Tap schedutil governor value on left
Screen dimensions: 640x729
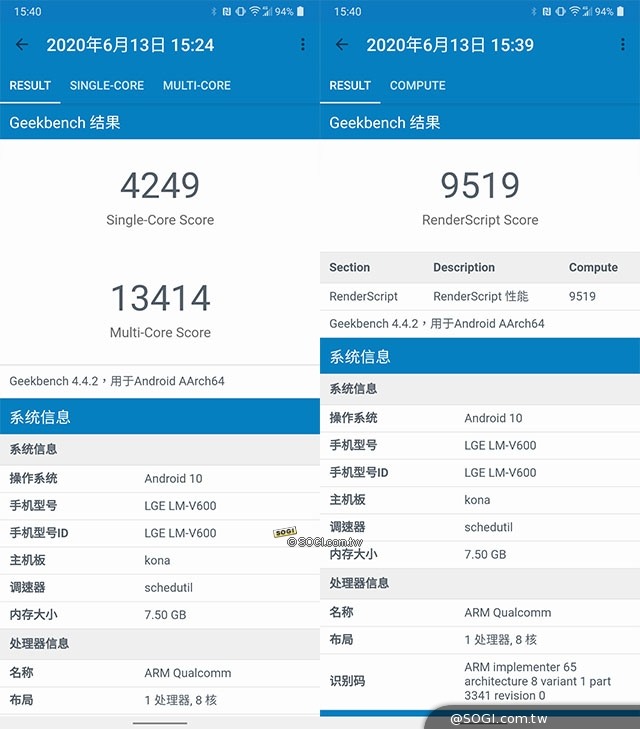[x=168, y=588]
